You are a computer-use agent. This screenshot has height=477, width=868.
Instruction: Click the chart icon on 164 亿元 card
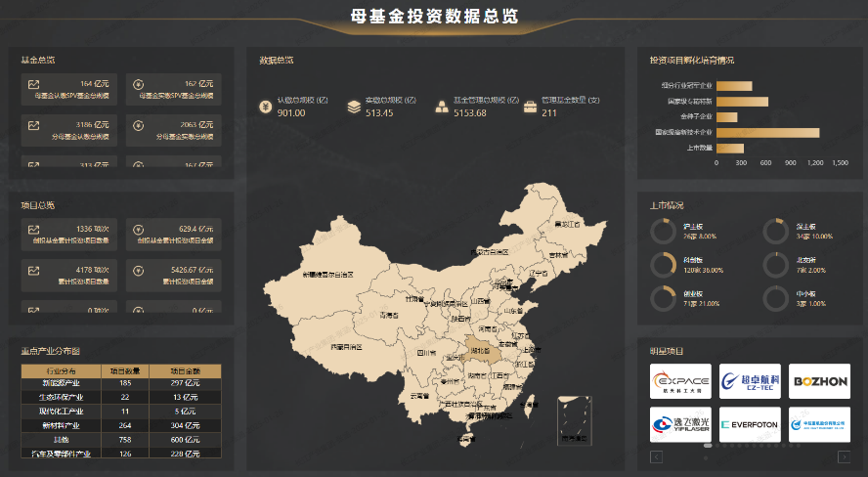(33, 84)
